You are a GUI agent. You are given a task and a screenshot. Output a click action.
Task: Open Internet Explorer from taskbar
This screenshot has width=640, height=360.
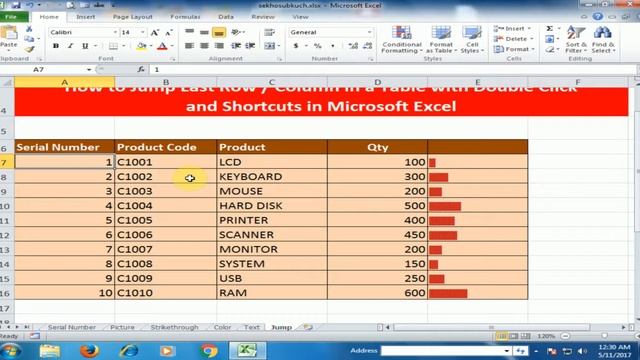point(129,351)
